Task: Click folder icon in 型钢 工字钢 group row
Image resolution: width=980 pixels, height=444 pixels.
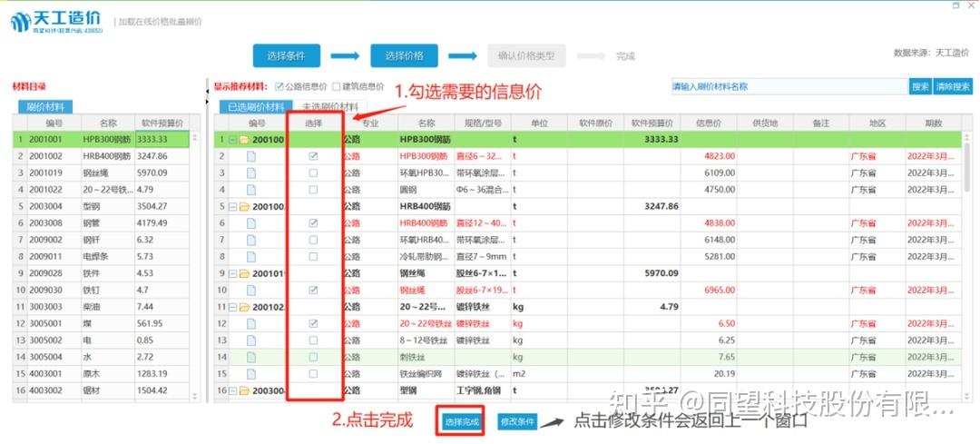Action: 244,390
